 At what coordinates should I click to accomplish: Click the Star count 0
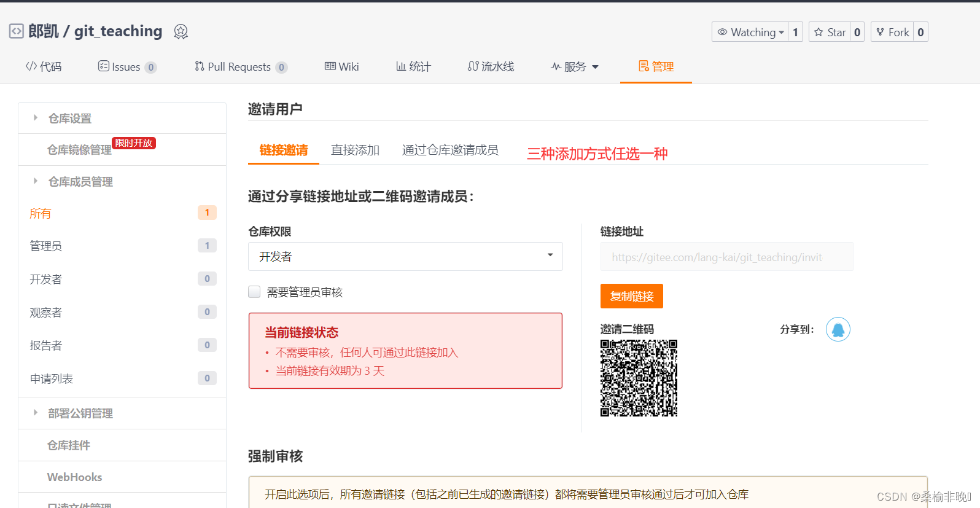coord(857,32)
